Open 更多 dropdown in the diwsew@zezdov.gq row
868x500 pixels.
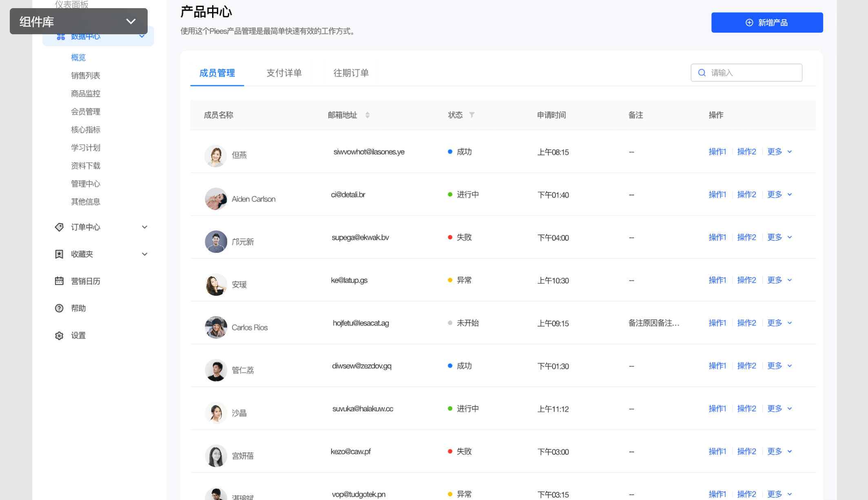coord(779,366)
